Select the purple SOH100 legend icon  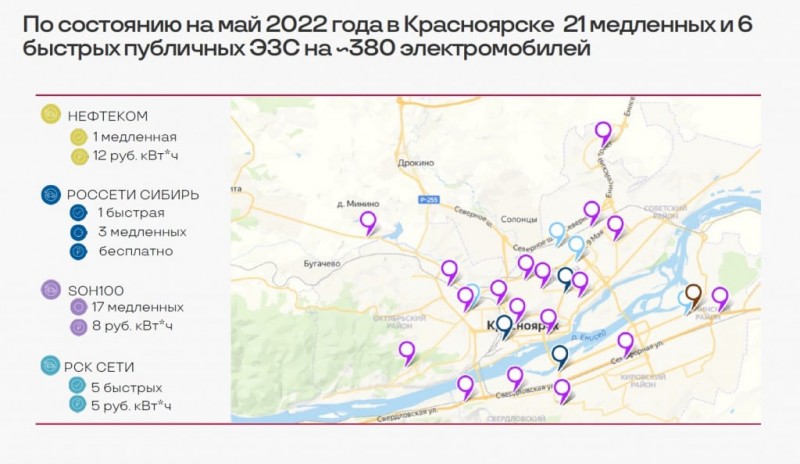coord(50,288)
